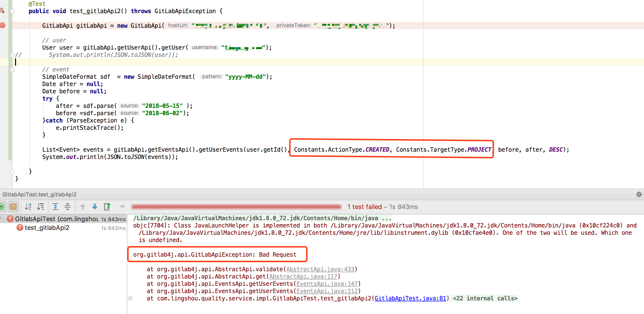
Task: Open the AbstractApi.java:433 link
Action: 320,269
